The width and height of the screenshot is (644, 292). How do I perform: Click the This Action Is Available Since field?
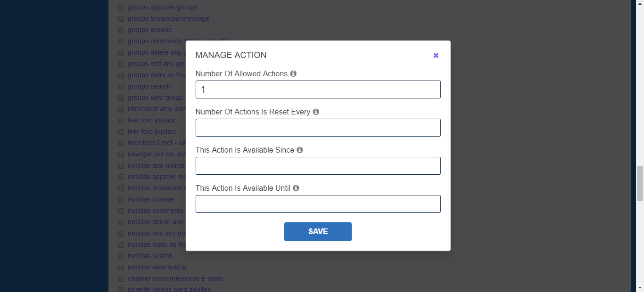point(318,166)
